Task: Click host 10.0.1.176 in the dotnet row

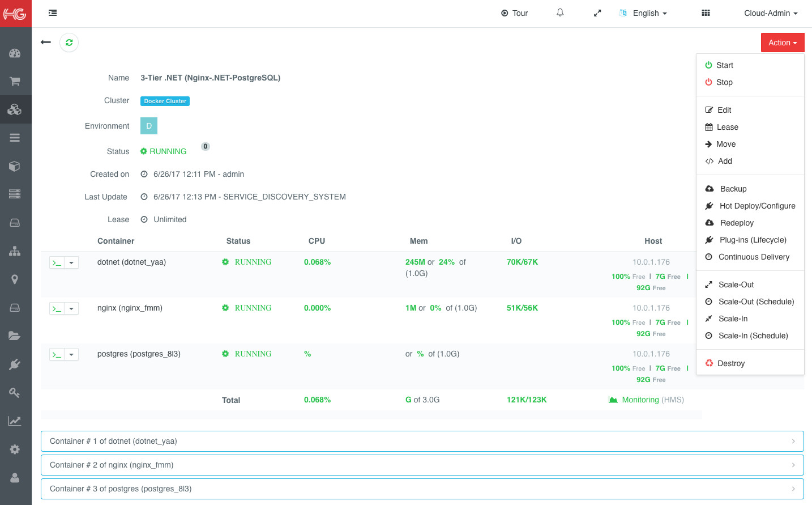Action: click(x=651, y=262)
